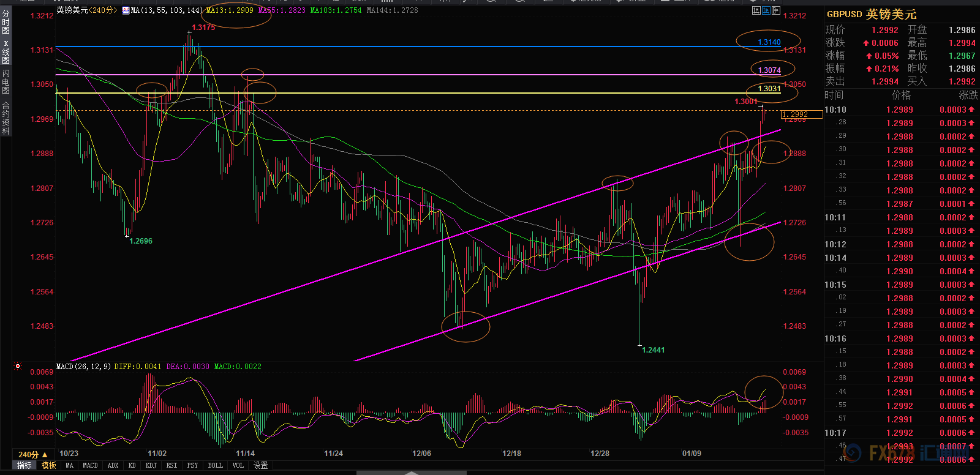Image resolution: width=980 pixels, height=475 pixels.
Task: Click the GBPUSD 英镑美元 quote header
Action: 872,14
